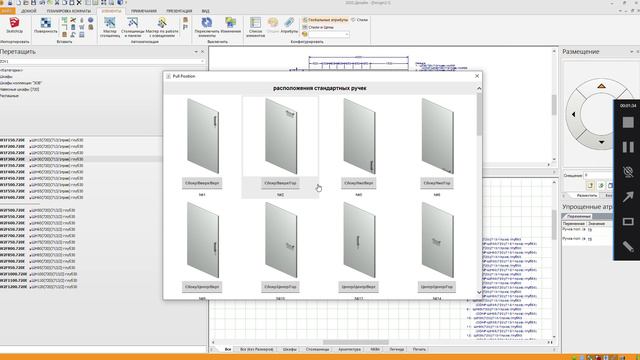Click the blue sphere icon in Вставить group
This screenshot has width=640, height=360.
[90, 20]
